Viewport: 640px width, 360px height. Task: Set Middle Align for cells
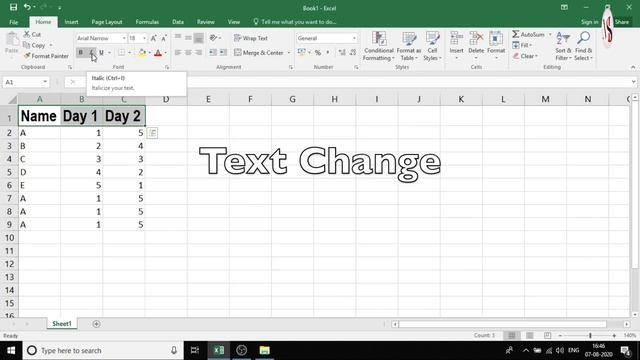pos(188,38)
